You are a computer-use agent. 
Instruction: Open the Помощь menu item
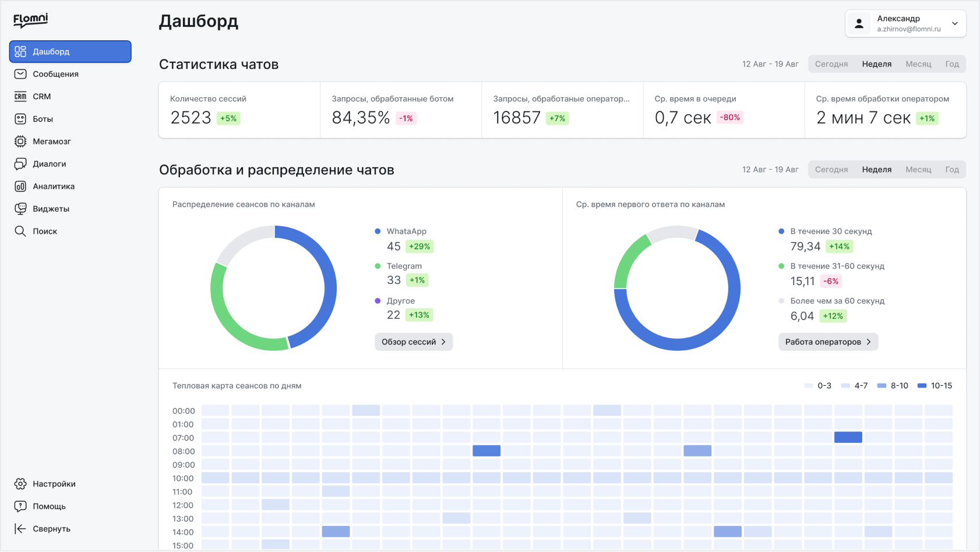(49, 507)
